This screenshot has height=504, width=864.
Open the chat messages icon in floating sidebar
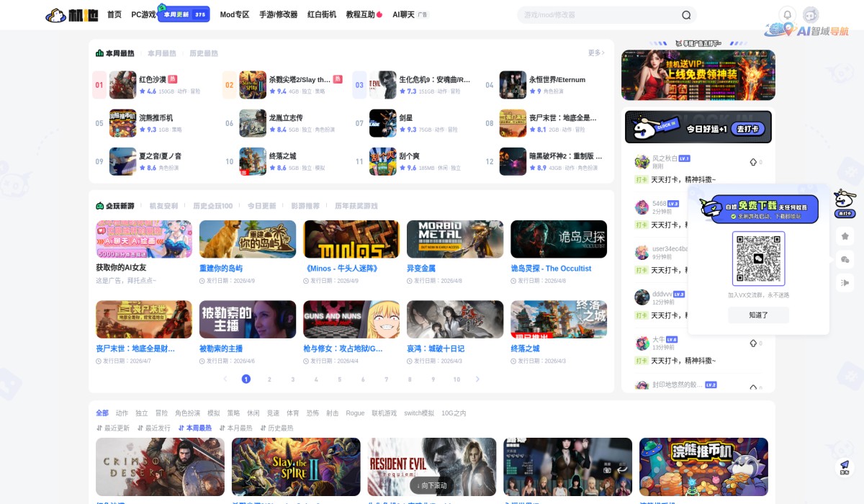coord(845,259)
